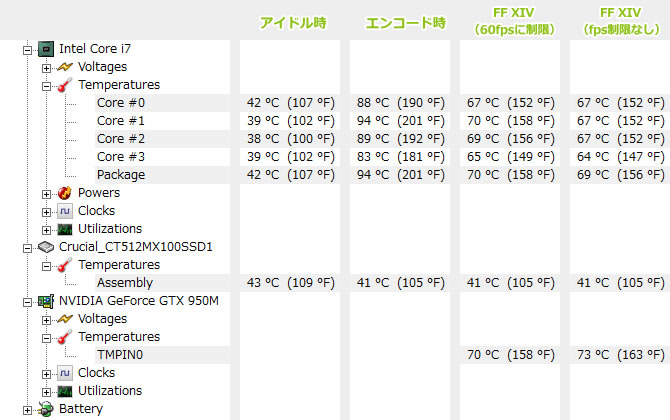The height and width of the screenshot is (420, 670).
Task: Click the CPU Voltages lightning icon under Intel Core i7
Action: [65, 67]
